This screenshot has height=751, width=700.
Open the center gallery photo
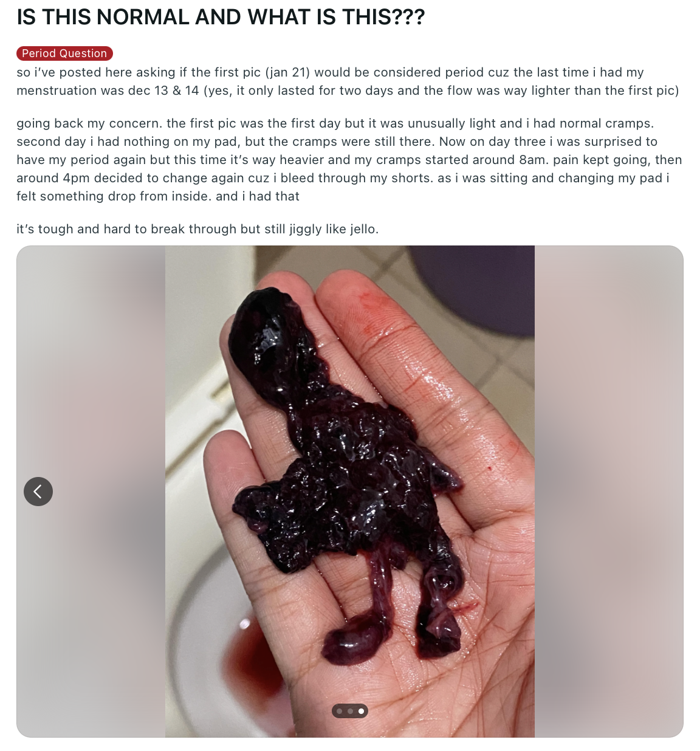coord(350,491)
